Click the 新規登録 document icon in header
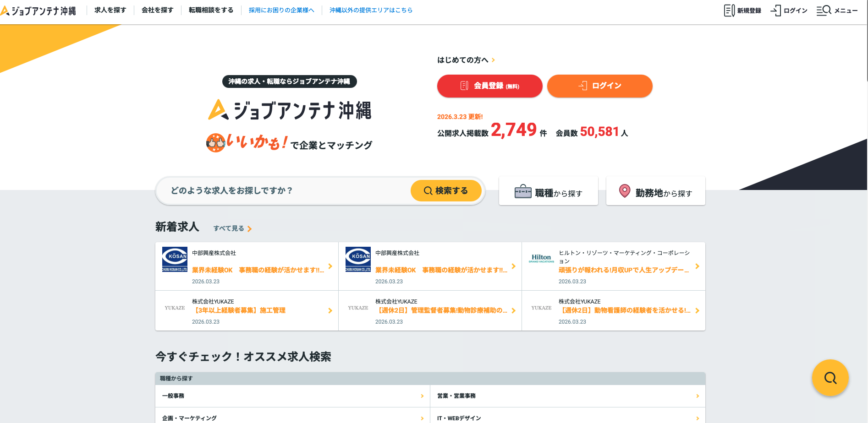The width and height of the screenshot is (868, 423). [729, 11]
